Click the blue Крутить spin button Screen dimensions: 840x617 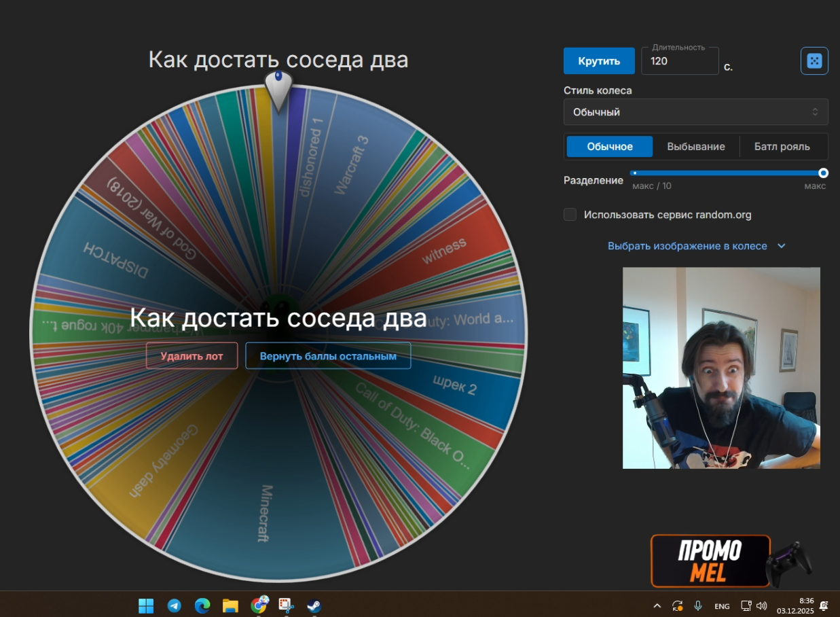coord(599,61)
